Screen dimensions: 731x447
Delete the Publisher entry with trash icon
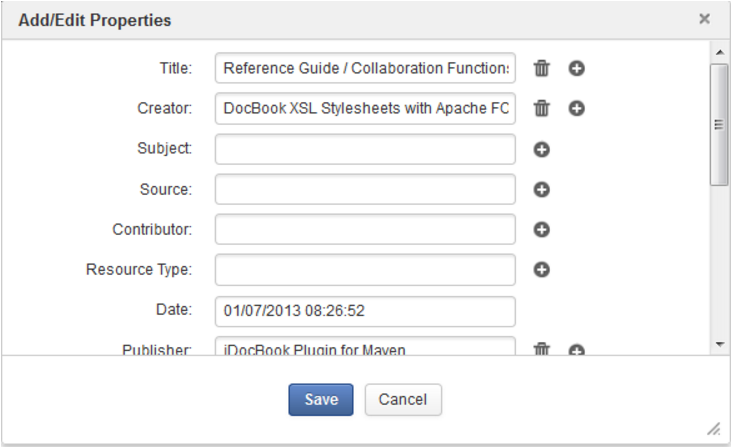(x=541, y=349)
